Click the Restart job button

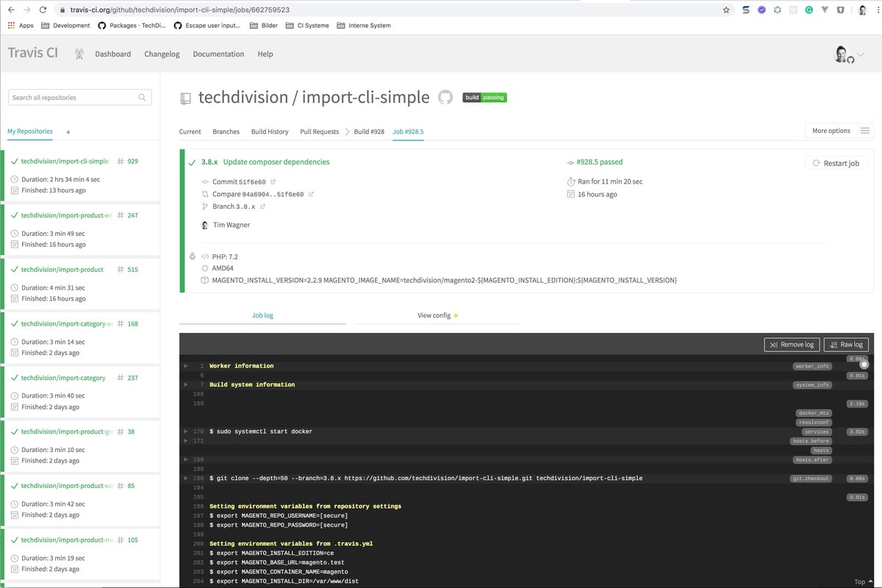click(836, 163)
